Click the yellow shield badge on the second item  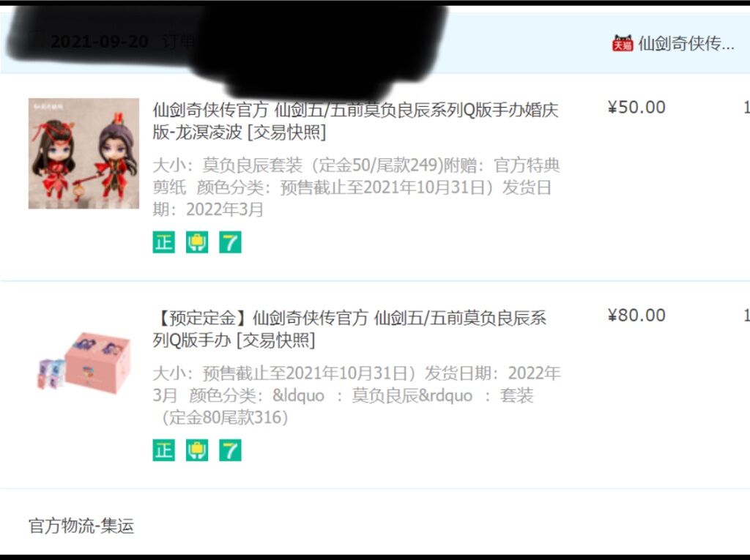point(197,450)
